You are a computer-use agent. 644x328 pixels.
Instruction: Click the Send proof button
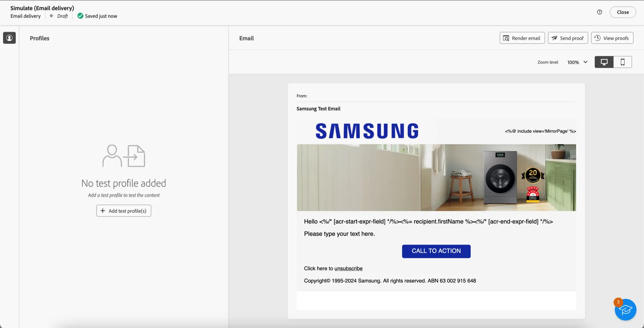point(568,38)
